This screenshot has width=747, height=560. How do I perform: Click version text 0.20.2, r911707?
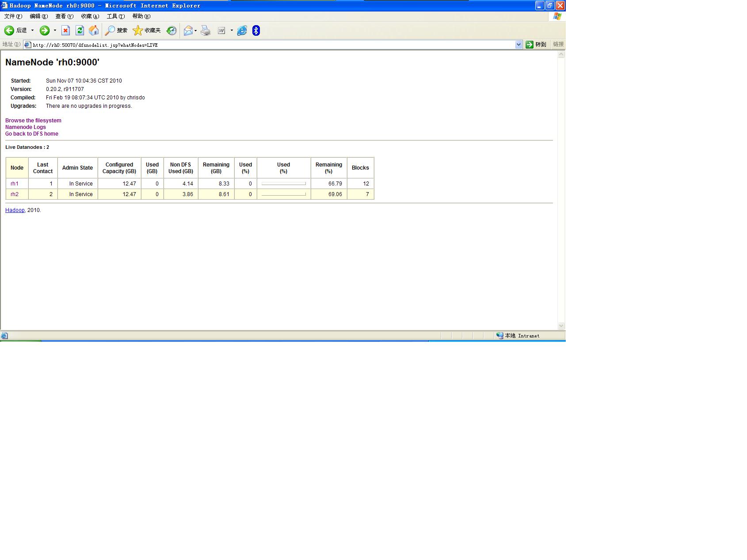pyautogui.click(x=65, y=89)
